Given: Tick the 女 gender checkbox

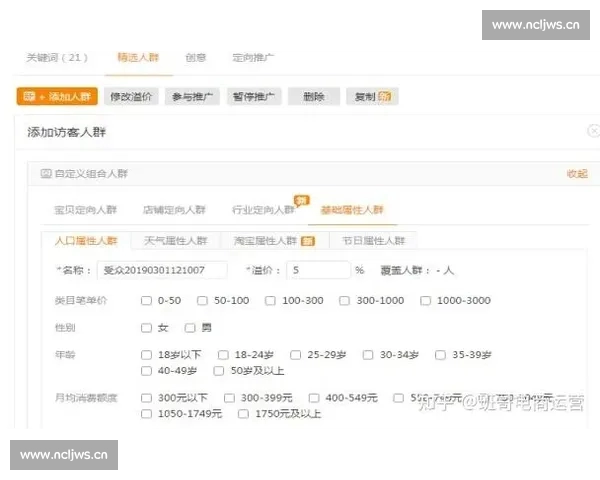Looking at the screenshot, I should 146,328.
